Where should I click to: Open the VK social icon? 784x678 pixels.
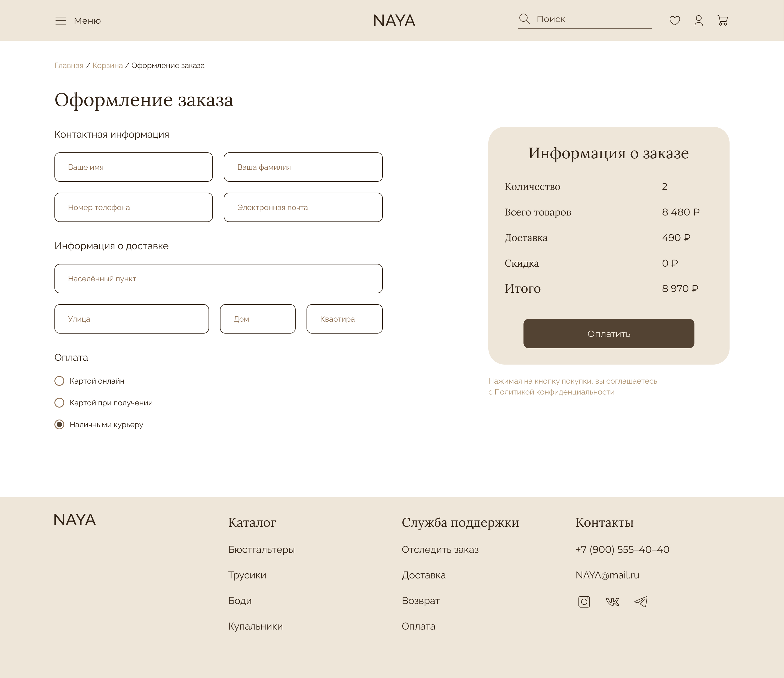(x=612, y=602)
